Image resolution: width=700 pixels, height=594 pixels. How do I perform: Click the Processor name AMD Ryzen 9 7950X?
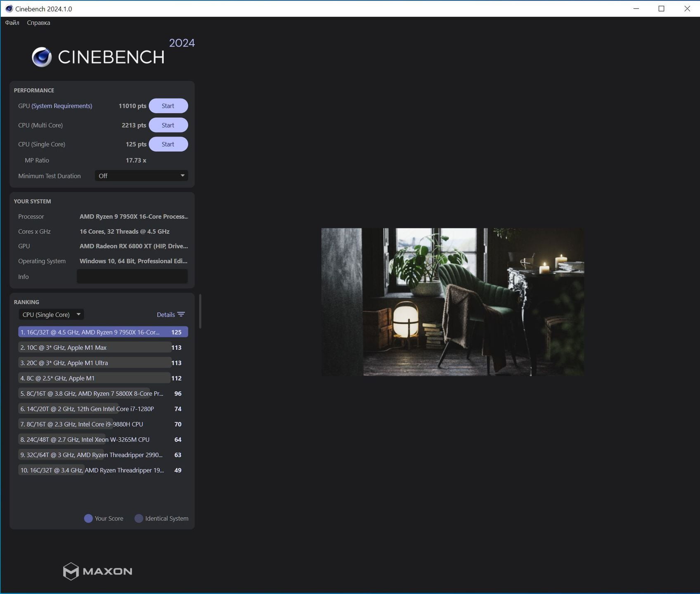(x=134, y=217)
